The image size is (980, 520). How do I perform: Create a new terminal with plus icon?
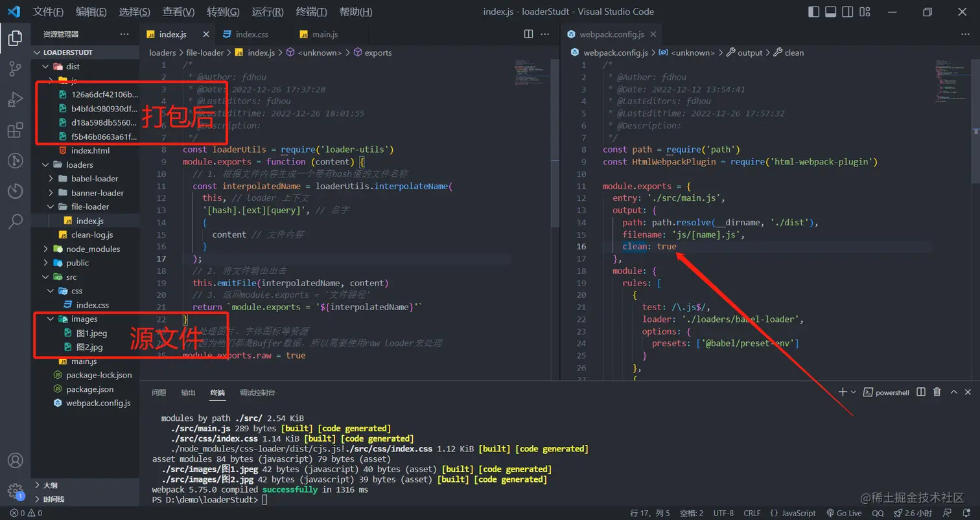click(843, 392)
